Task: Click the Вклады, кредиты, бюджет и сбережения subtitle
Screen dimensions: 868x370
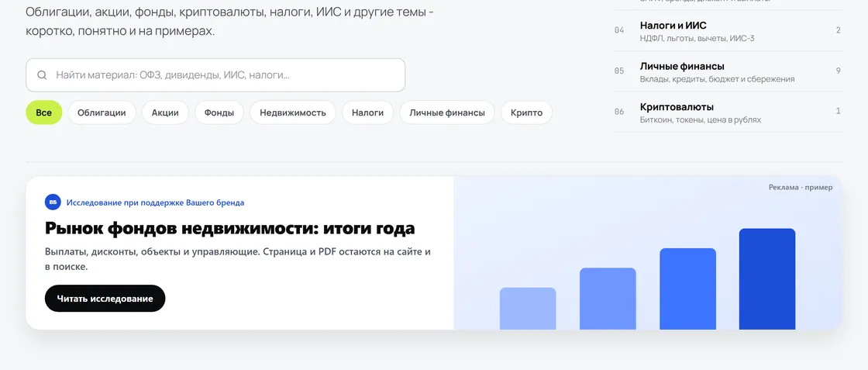Action: pyautogui.click(x=718, y=79)
